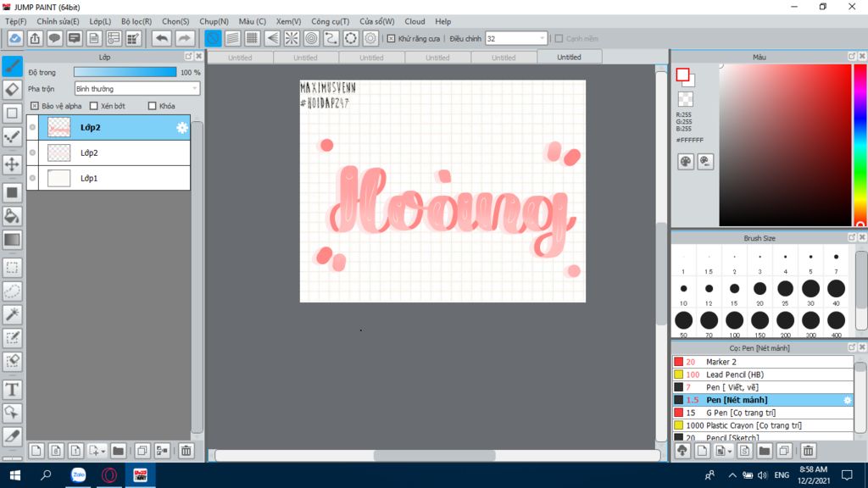Viewport: 868px width, 488px height.
Task: Select the Text tool
Action: pyautogui.click(x=12, y=390)
